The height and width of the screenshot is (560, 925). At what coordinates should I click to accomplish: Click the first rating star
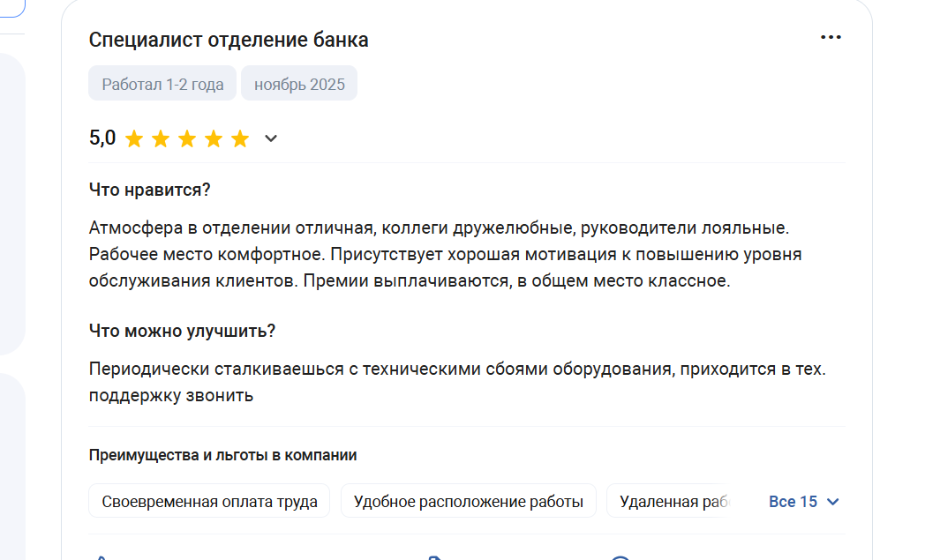(x=134, y=138)
